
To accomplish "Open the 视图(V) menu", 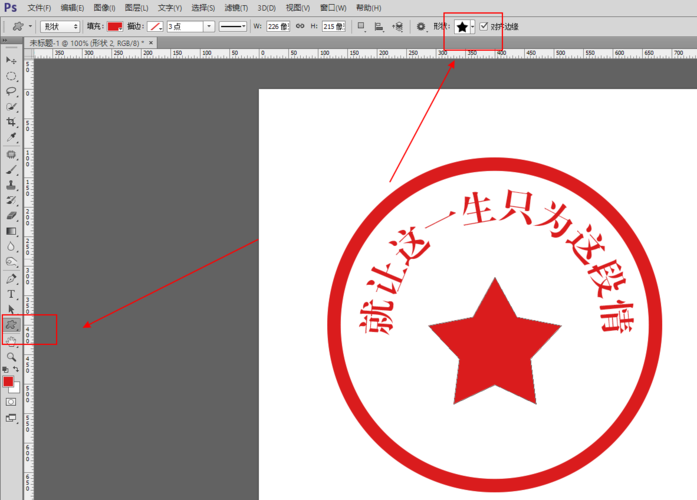I will point(298,8).
